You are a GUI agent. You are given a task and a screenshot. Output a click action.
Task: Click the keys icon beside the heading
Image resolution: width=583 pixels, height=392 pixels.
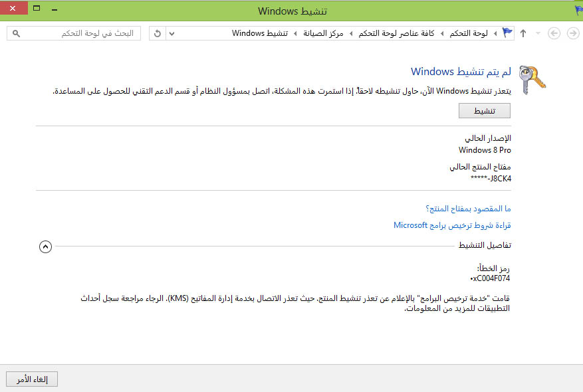[x=532, y=80]
